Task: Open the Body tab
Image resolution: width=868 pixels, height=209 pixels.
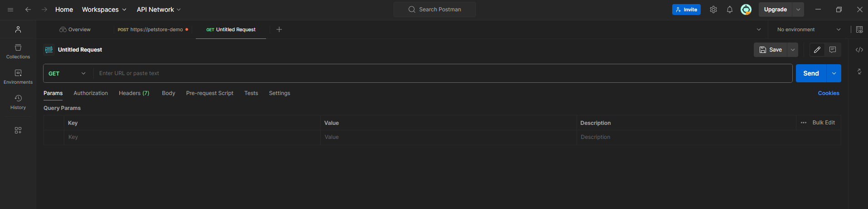Action: tap(169, 93)
